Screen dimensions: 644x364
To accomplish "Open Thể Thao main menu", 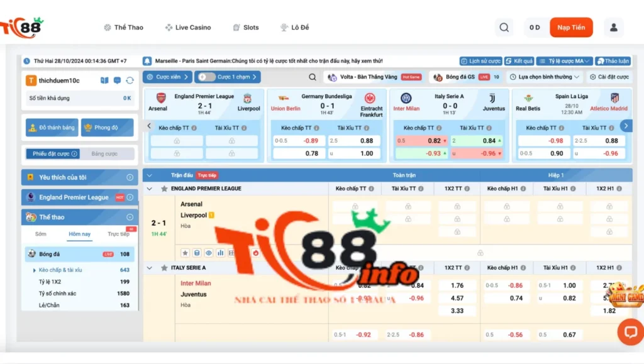I will pyautogui.click(x=124, y=28).
